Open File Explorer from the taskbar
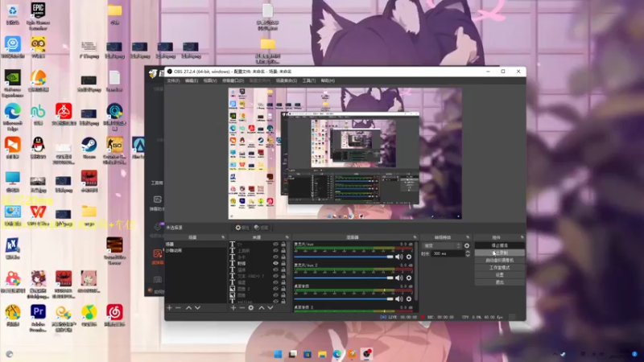The image size is (644, 362). click(x=322, y=354)
